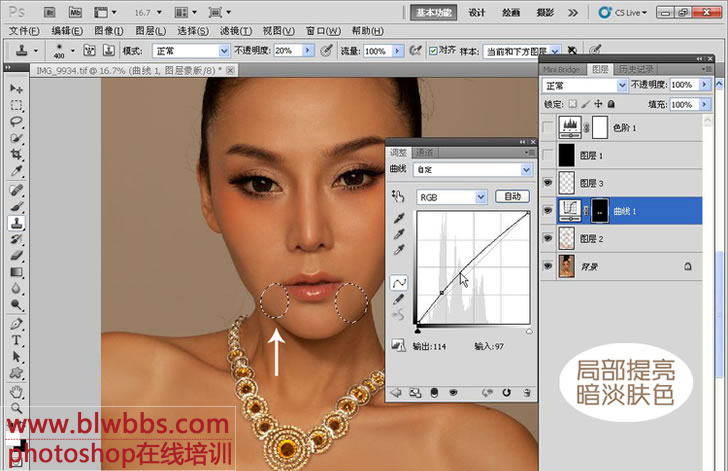The width and height of the screenshot is (728, 471).
Task: Select the Move tool
Action: (16, 88)
